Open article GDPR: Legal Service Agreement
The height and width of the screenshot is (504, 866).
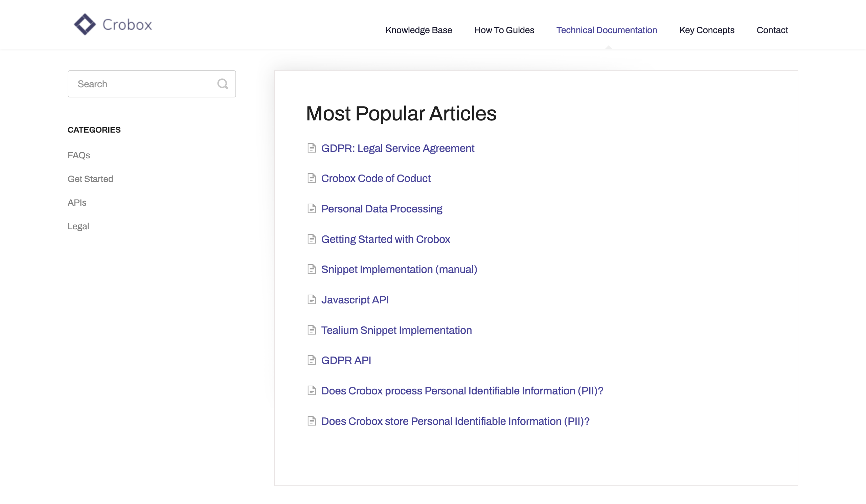click(397, 148)
